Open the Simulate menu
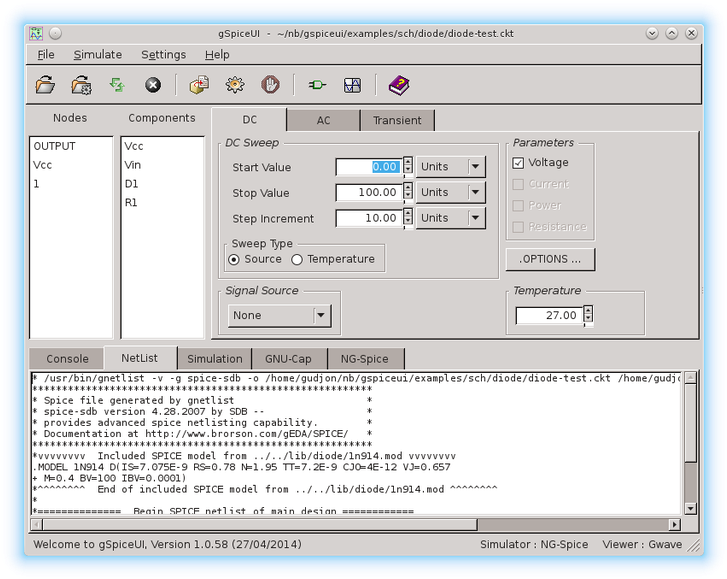 [97, 54]
